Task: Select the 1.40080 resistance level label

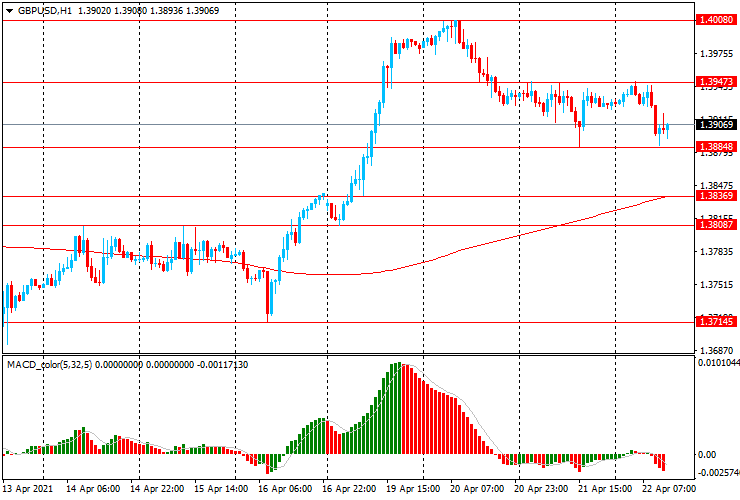Action: click(716, 19)
